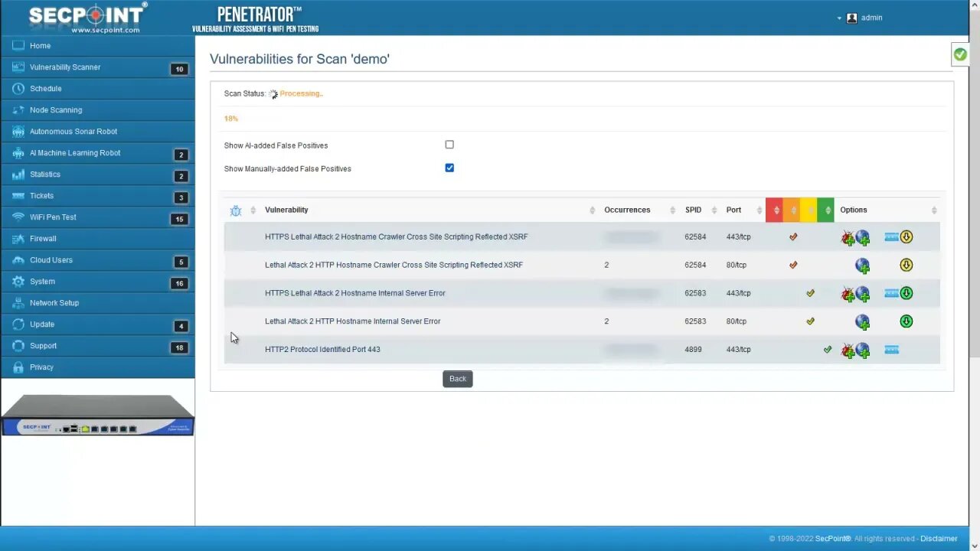980x551 pixels.
Task: Click yellow download arrow, HTTP XSRF row
Action: pos(906,266)
